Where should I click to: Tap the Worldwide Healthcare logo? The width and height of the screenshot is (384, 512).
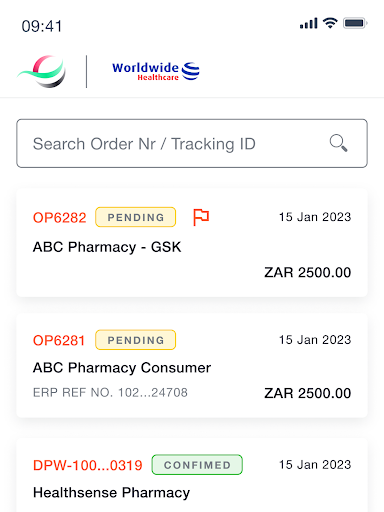click(156, 71)
